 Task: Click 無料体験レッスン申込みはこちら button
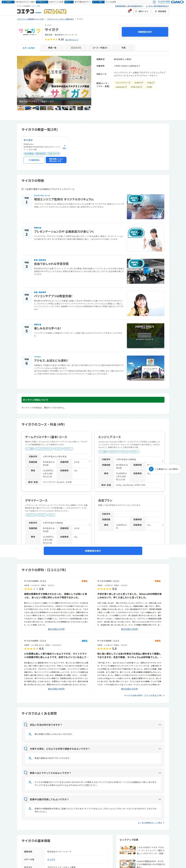pyautogui.click(x=56, y=160)
